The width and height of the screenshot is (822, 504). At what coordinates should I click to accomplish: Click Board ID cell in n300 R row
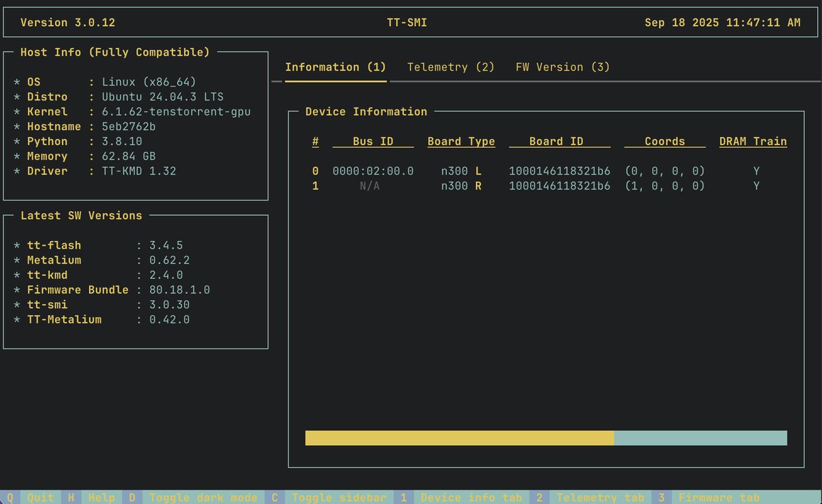point(560,186)
